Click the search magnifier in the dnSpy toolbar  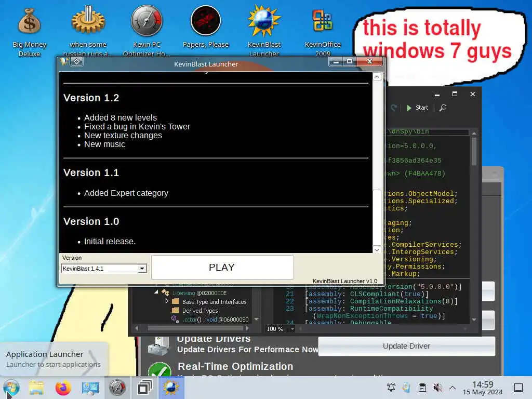click(443, 108)
